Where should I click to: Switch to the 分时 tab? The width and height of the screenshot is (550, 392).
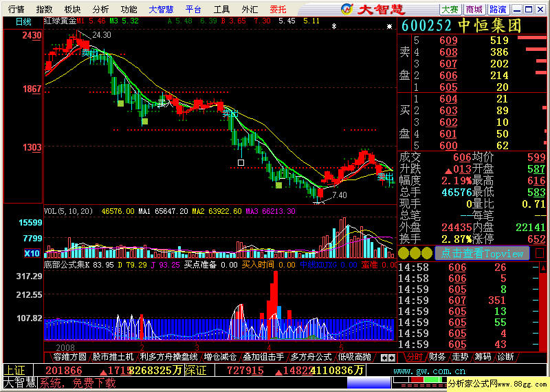tap(415, 357)
